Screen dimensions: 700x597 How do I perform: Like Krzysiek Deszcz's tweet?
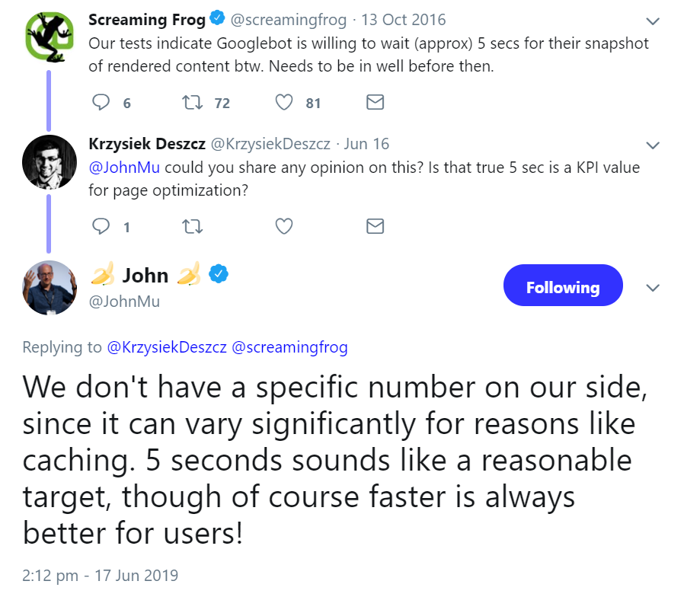coord(284,226)
